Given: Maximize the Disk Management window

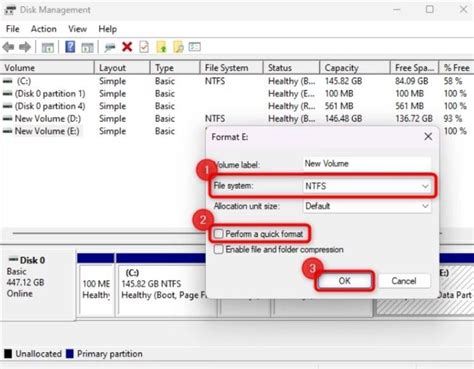Looking at the screenshot, I should (430, 10).
